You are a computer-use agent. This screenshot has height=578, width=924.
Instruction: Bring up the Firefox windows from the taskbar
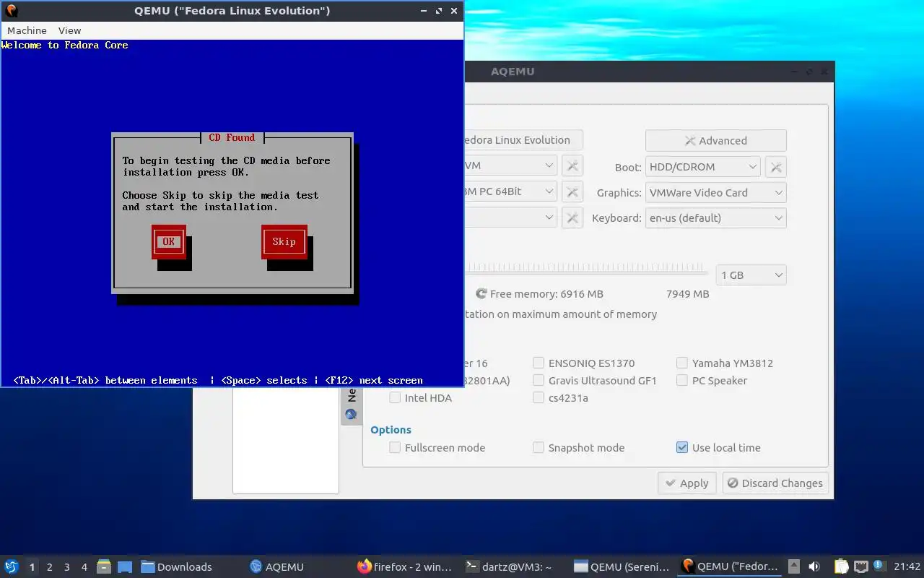[x=404, y=566]
